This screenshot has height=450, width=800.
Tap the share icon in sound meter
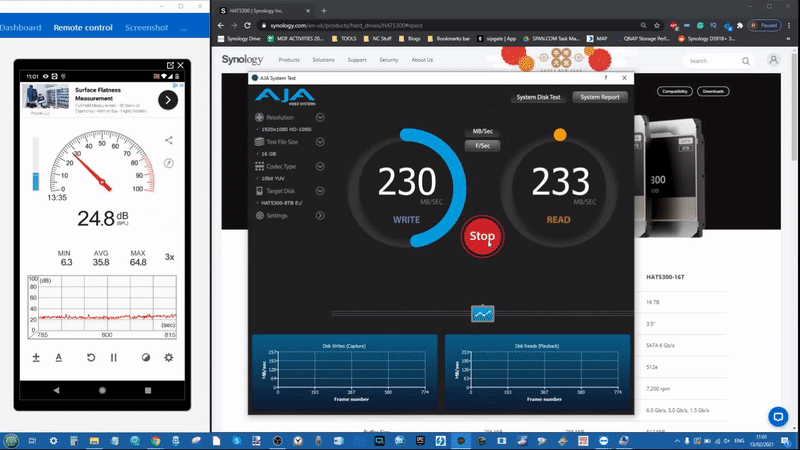click(169, 140)
